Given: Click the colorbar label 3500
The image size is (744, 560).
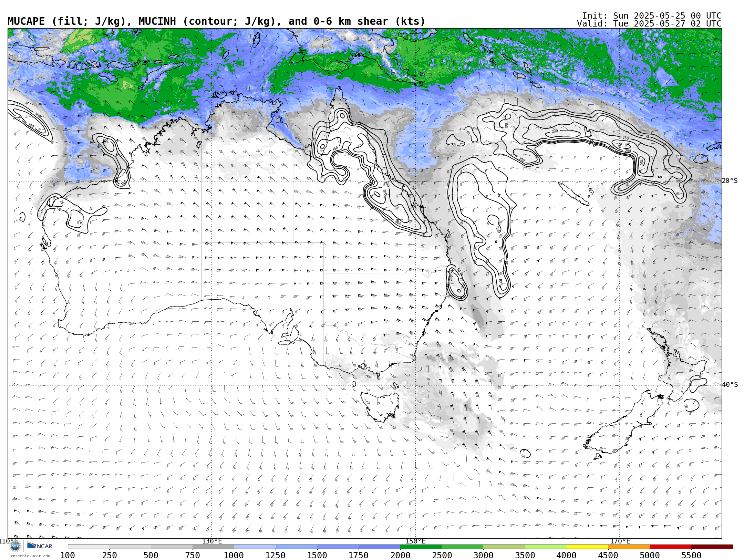Looking at the screenshot, I should 525,556.
